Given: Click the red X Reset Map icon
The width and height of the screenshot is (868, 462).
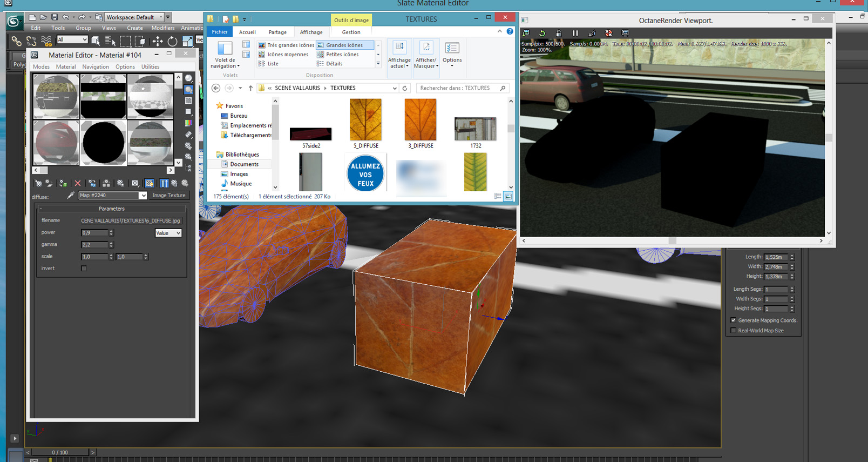Looking at the screenshot, I should (78, 183).
